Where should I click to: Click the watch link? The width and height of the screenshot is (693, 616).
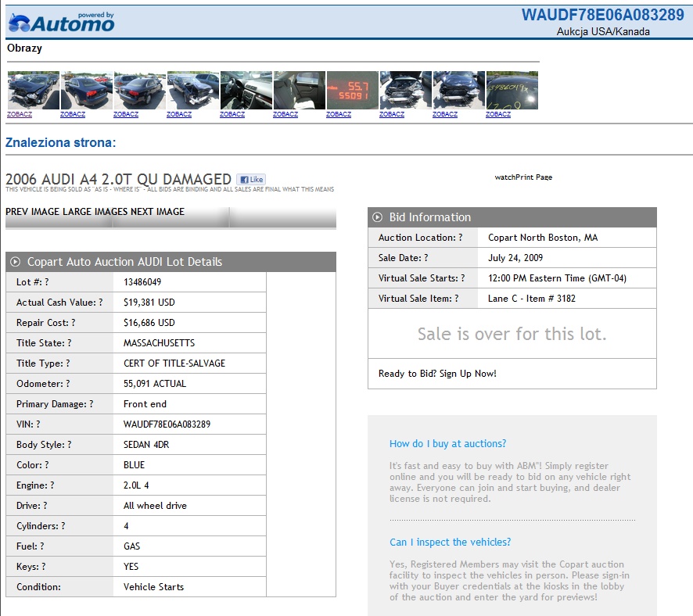(x=504, y=177)
